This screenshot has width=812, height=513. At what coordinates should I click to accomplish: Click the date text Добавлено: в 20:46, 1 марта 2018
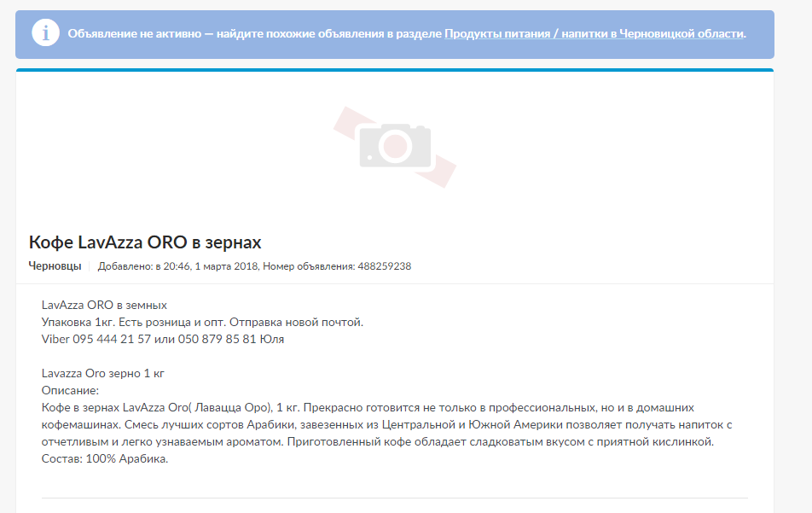177,265
